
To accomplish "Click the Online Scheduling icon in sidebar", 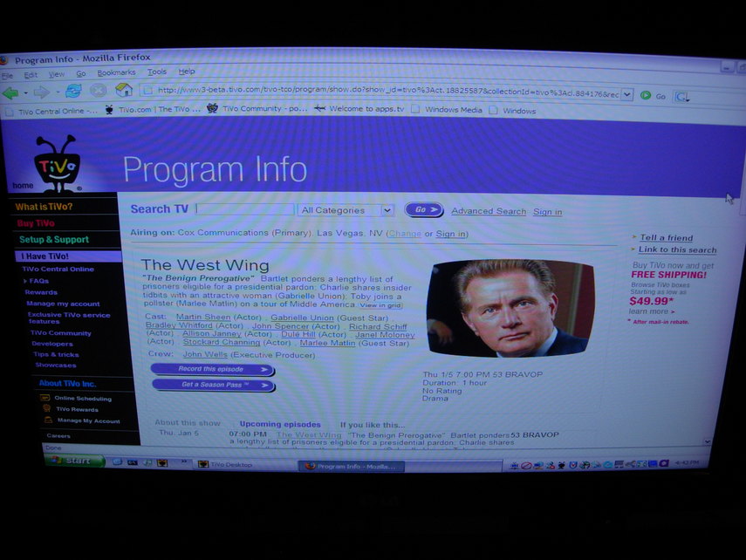I will (45, 398).
